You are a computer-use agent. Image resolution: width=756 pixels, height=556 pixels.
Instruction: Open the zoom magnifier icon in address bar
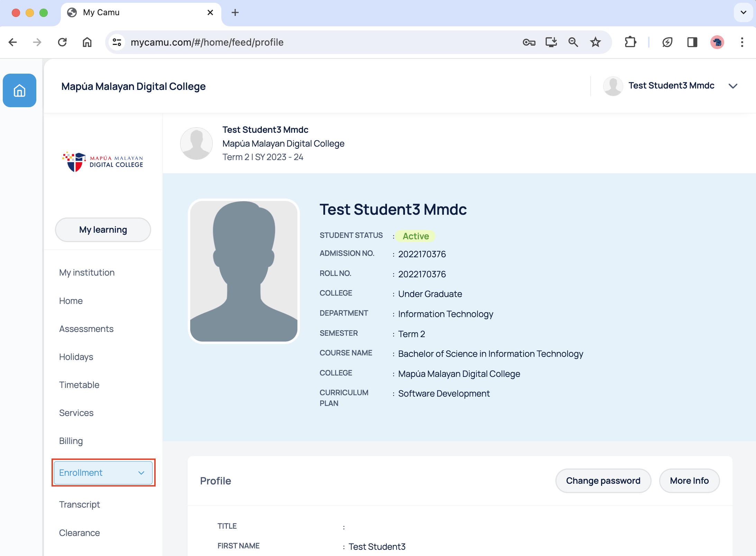point(573,42)
